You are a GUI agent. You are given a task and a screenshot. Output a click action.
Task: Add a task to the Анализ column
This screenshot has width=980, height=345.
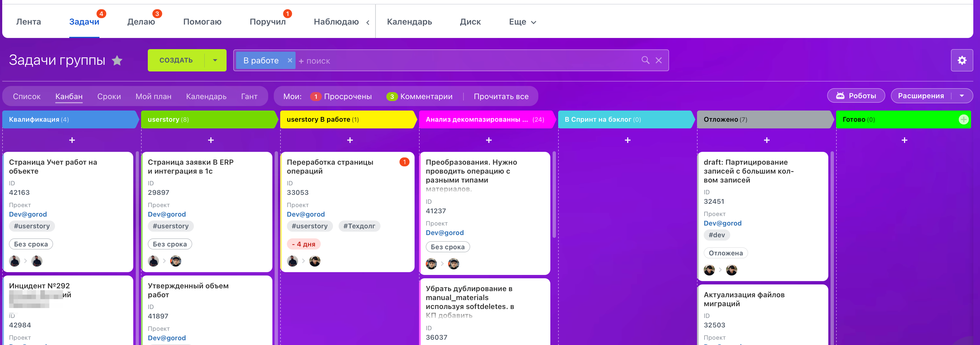489,140
